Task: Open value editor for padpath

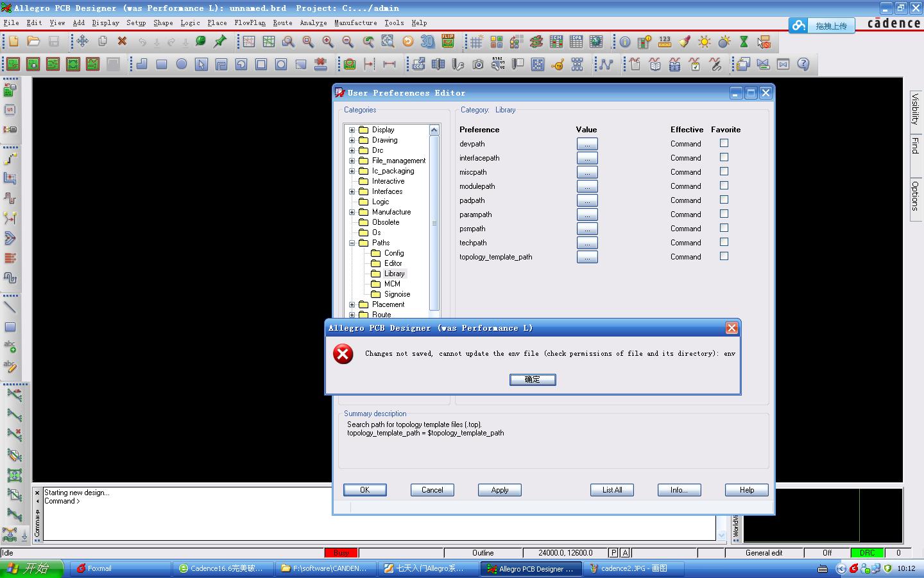Action: pyautogui.click(x=587, y=200)
